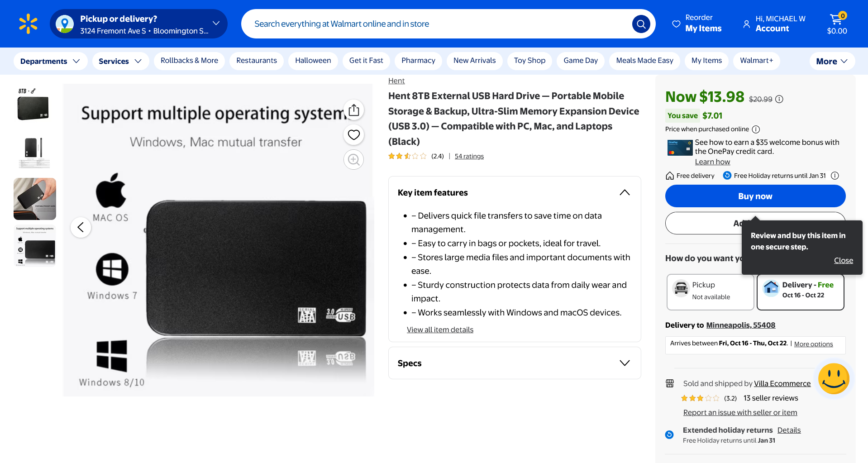Screen dimensions: 868x463
Task: Show previous product image
Action: pos(81,227)
